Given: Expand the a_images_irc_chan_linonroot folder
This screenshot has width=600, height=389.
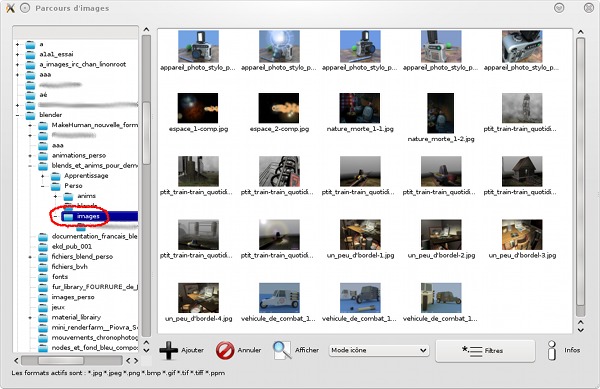Looking at the screenshot, I should 18,64.
